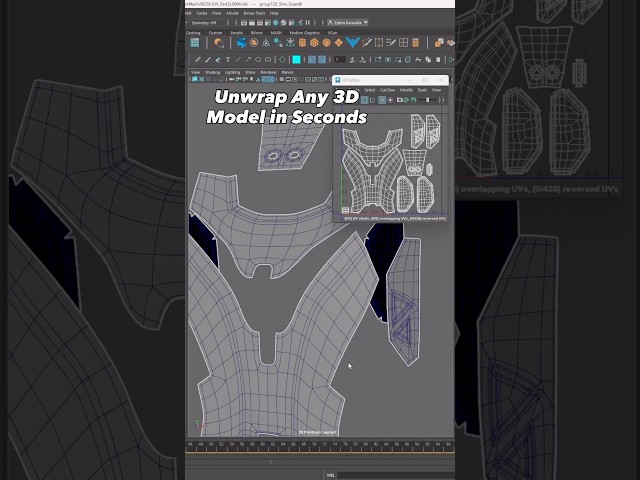Open the viewport Panels menu
The image size is (640, 480).
coord(287,72)
